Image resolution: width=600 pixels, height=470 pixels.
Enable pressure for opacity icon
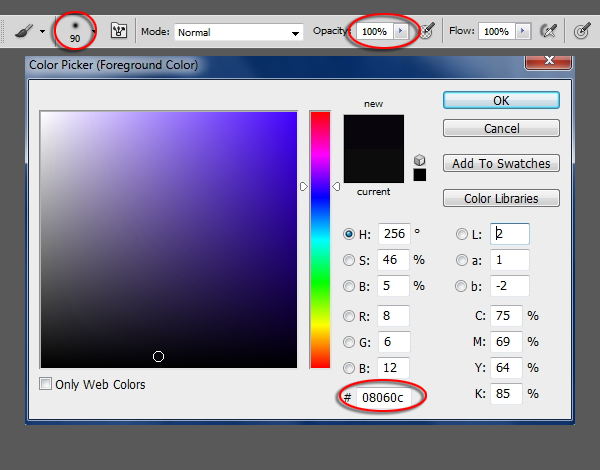click(427, 31)
